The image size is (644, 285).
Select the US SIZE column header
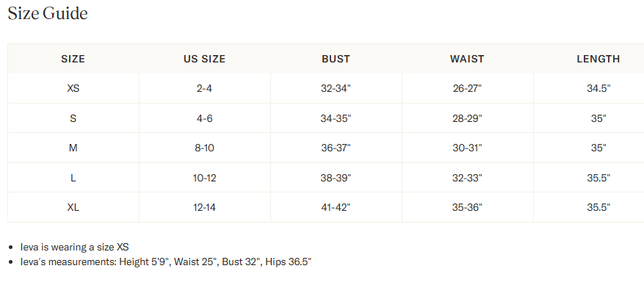click(x=205, y=59)
